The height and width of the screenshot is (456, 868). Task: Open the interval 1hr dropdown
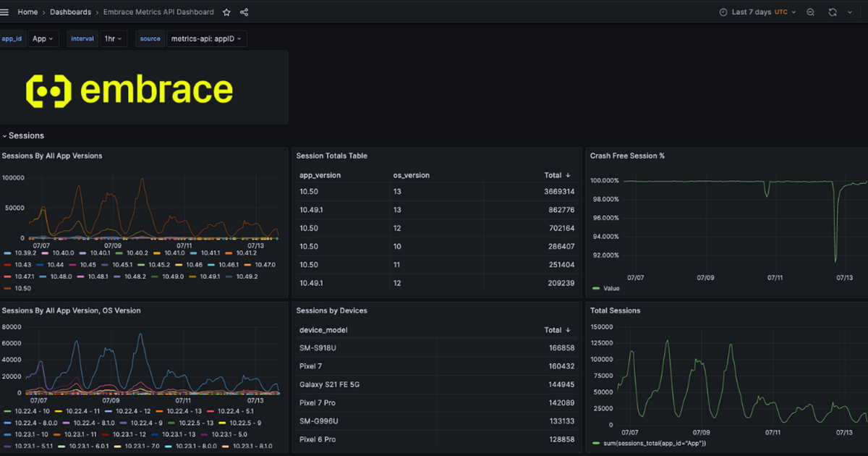[114, 39]
